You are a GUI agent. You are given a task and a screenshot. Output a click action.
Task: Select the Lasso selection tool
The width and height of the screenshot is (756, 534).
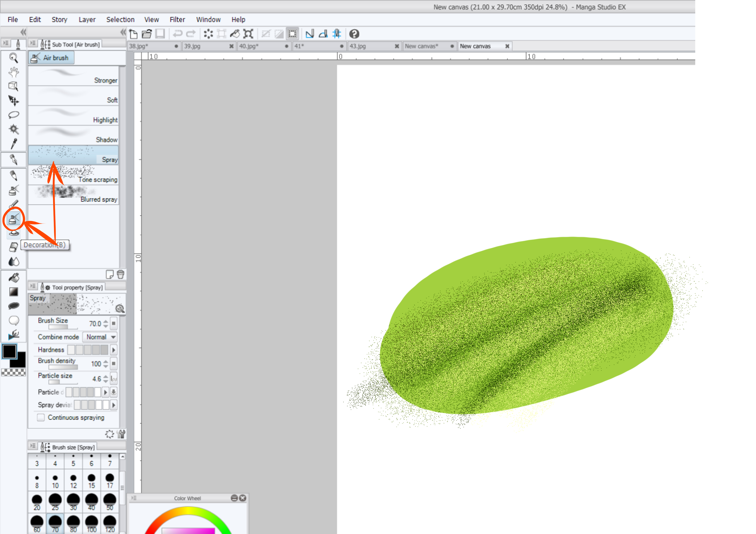click(x=13, y=115)
